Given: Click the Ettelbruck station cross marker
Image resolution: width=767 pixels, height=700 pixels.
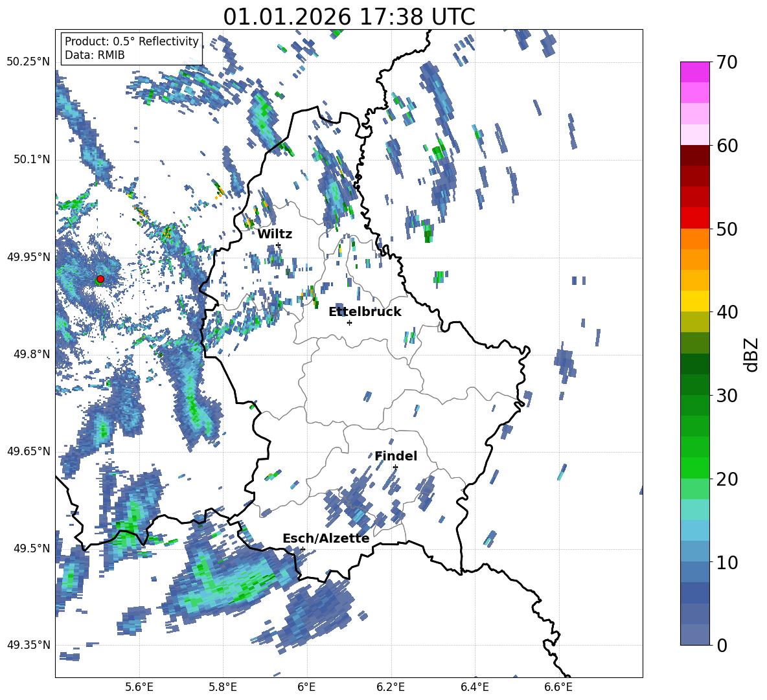Looking at the screenshot, I should (349, 322).
